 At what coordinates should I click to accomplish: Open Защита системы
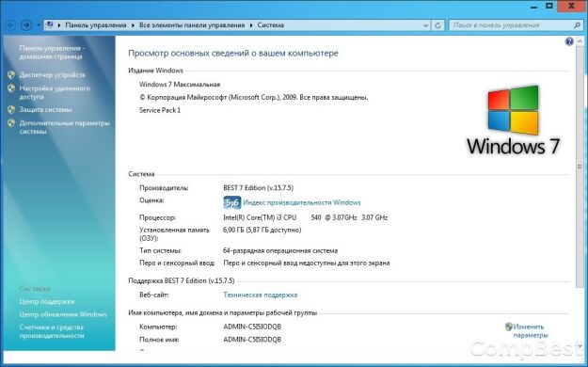[x=45, y=109]
